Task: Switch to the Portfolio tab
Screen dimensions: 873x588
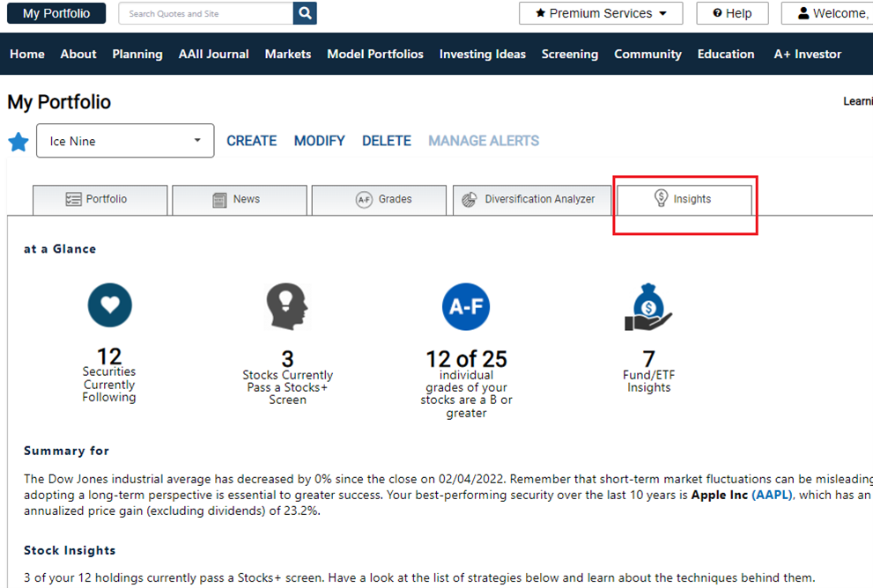Action: [x=100, y=200]
